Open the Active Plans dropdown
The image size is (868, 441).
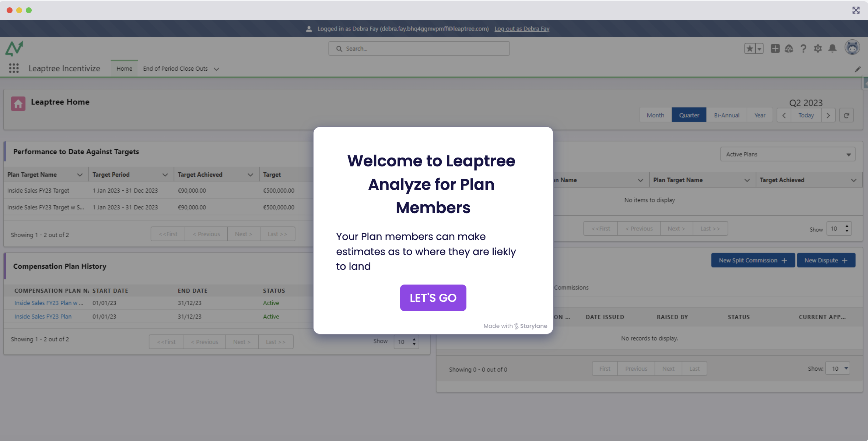(x=788, y=154)
